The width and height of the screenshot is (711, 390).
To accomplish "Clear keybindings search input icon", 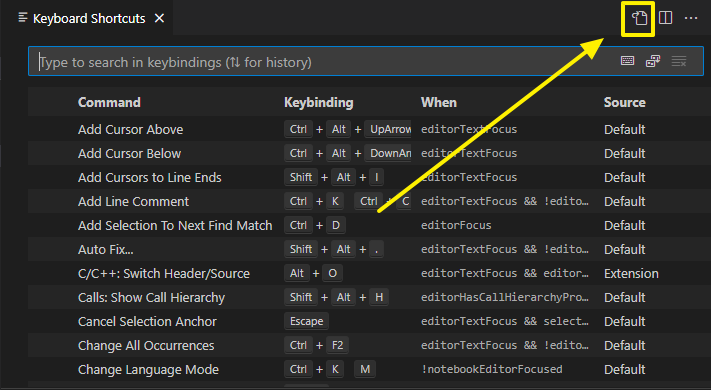I will coord(679,61).
